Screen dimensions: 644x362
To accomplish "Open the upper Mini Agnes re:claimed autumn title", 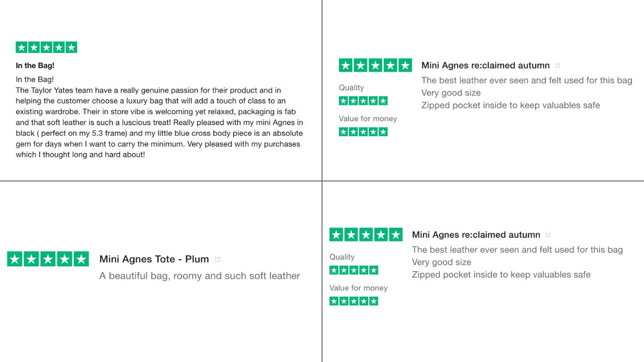I will 486,66.
